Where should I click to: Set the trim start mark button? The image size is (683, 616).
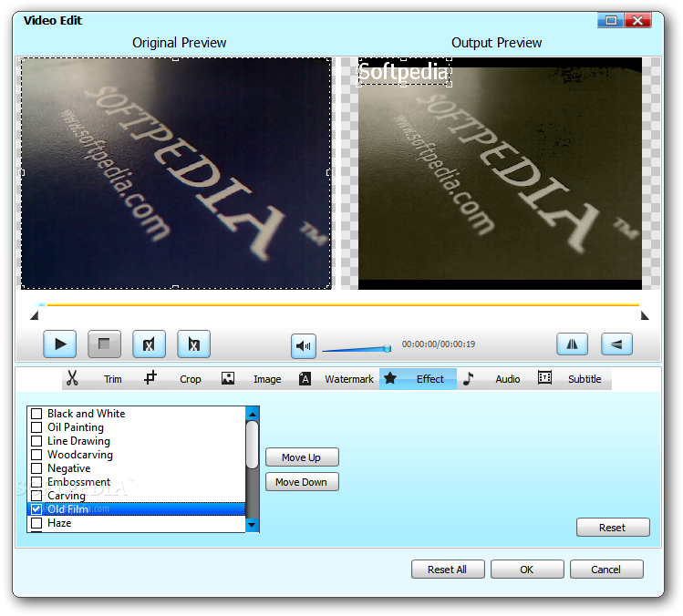[x=149, y=344]
